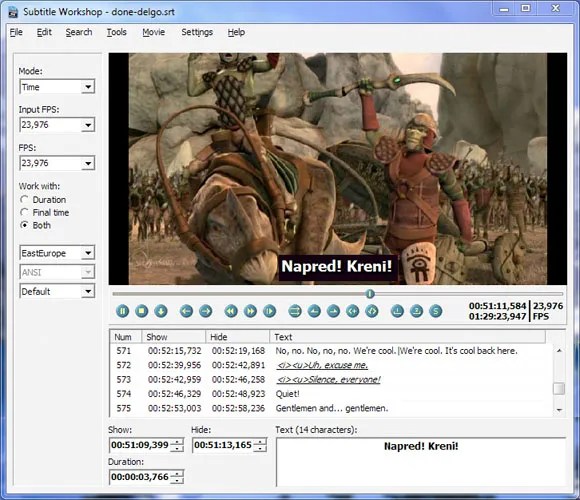The height and width of the screenshot is (500, 580).
Task: Click the Hide time field 00:51:13,165
Action: pyautogui.click(x=223, y=445)
